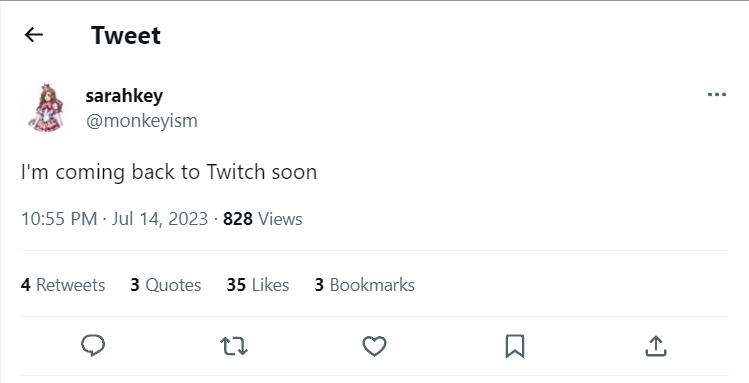The width and height of the screenshot is (749, 383).
Task: Click the "I'm coming back" tweet text
Action: coord(169,172)
